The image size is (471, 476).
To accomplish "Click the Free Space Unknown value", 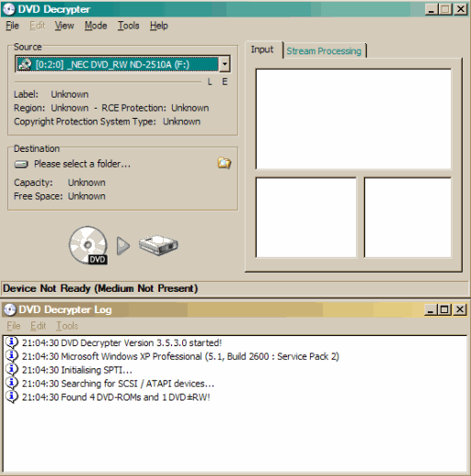I will [86, 196].
